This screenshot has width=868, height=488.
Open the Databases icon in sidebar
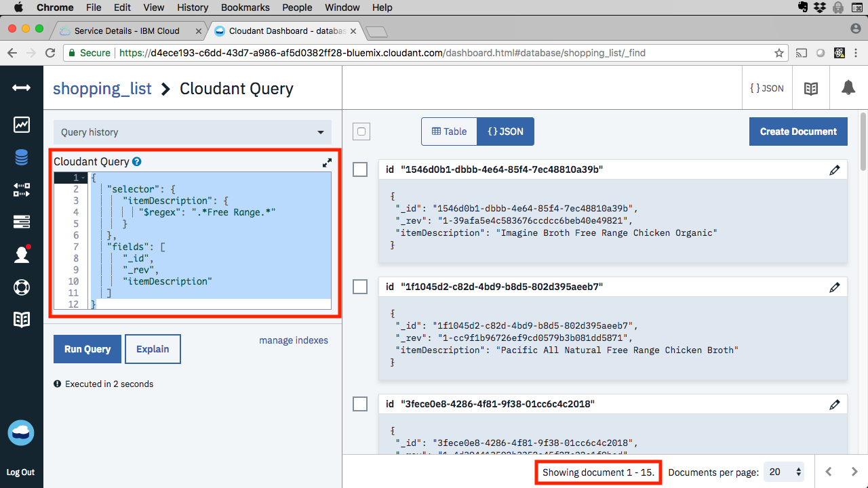click(x=22, y=157)
